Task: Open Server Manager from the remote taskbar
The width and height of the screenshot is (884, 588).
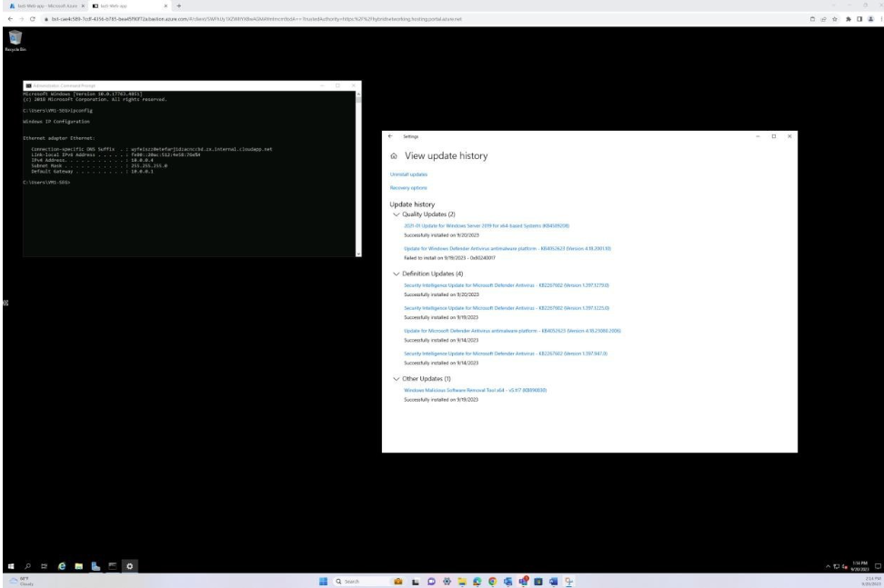Action: click(95, 566)
